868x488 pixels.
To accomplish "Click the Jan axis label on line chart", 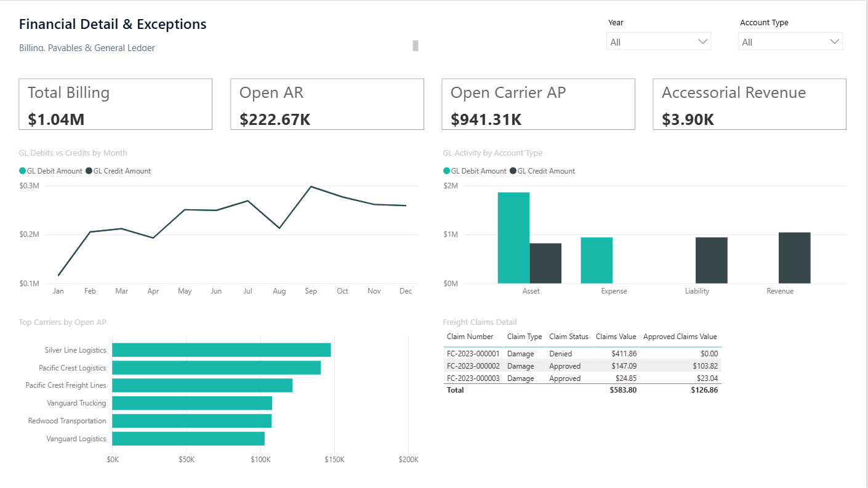I will pyautogui.click(x=58, y=291).
